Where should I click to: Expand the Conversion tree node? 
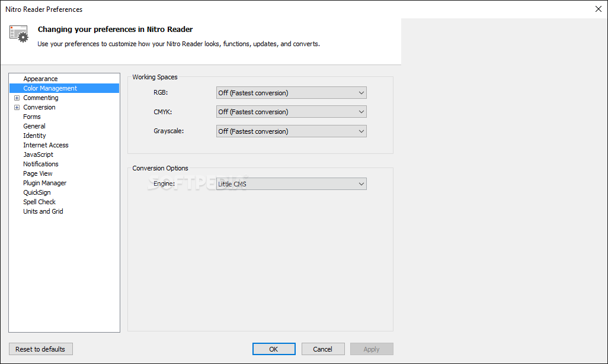(17, 107)
